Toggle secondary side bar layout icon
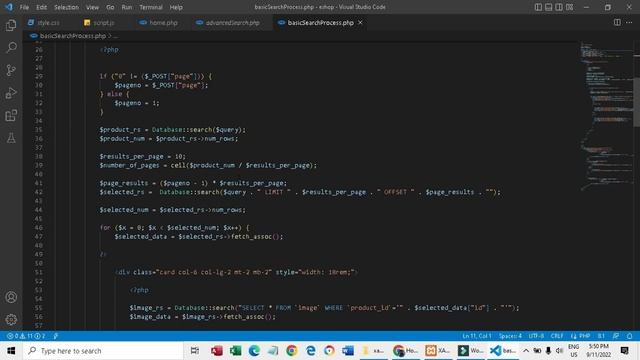 pyautogui.click(x=559, y=7)
